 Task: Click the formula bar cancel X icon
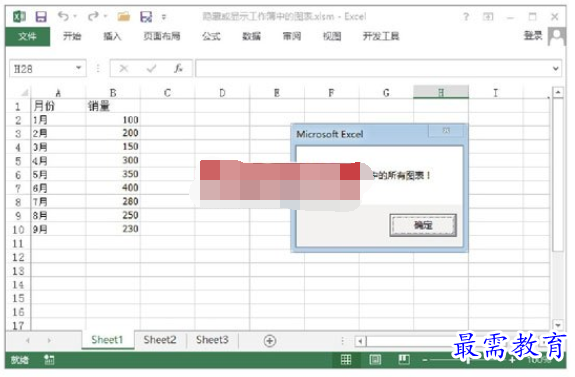124,68
